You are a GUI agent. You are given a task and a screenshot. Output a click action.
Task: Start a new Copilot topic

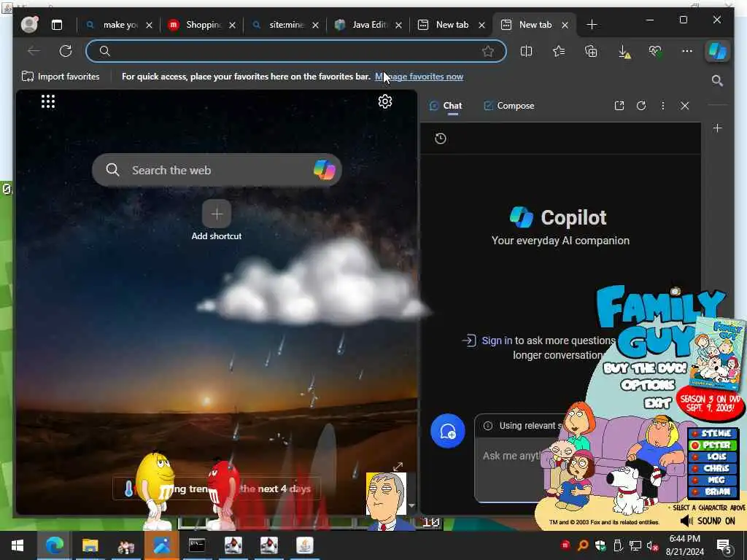point(448,432)
